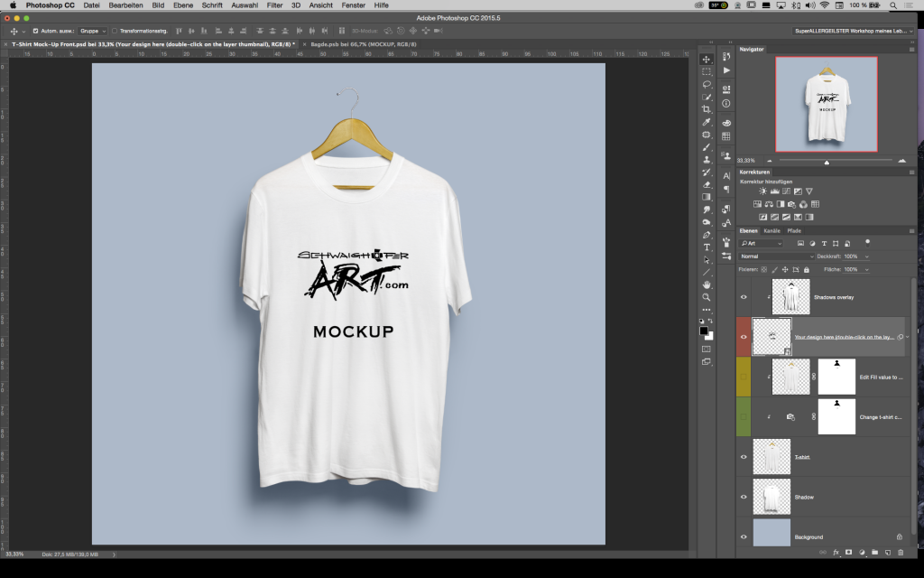Open the workspace switcher dropdown
The image size is (924, 578).
pos(853,31)
